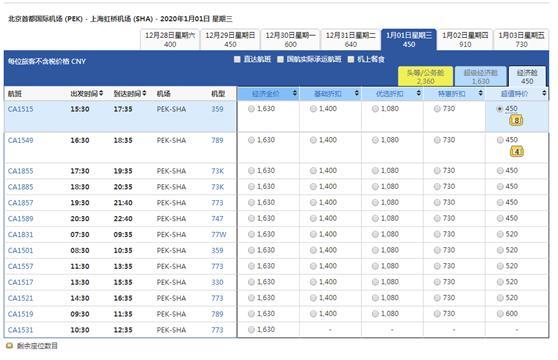Open flight CA1549 details link
The width and height of the screenshot is (558, 360).
[x=21, y=140]
